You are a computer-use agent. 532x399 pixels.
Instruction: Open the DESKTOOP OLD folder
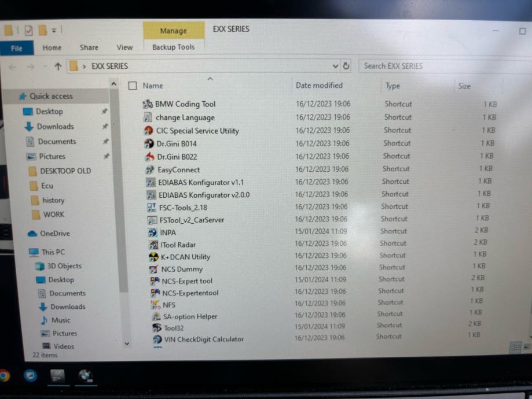tap(65, 171)
